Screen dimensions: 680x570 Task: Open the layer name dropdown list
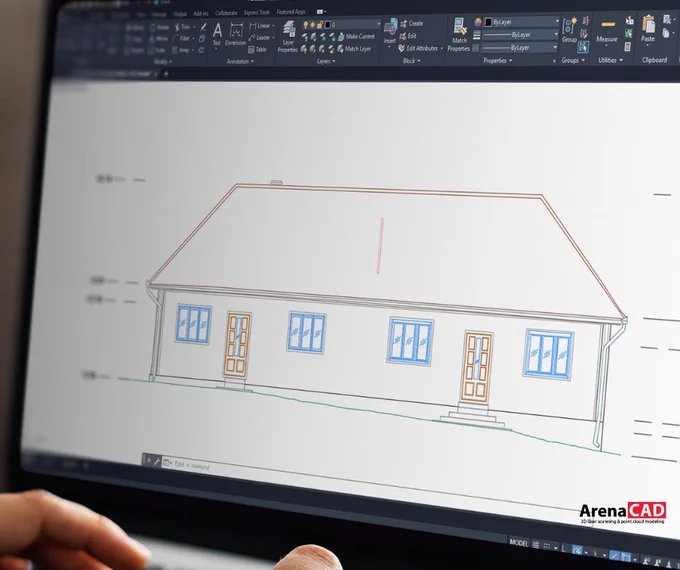(x=378, y=24)
